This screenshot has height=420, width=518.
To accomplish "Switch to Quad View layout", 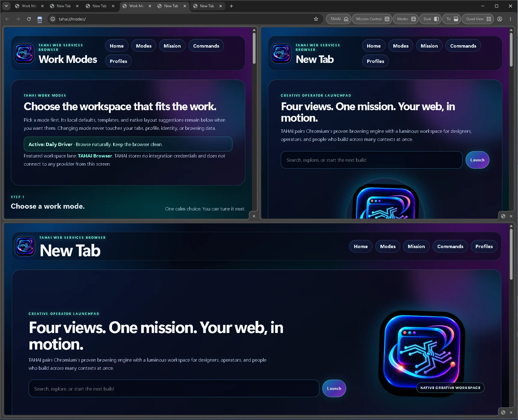I will click(478, 19).
